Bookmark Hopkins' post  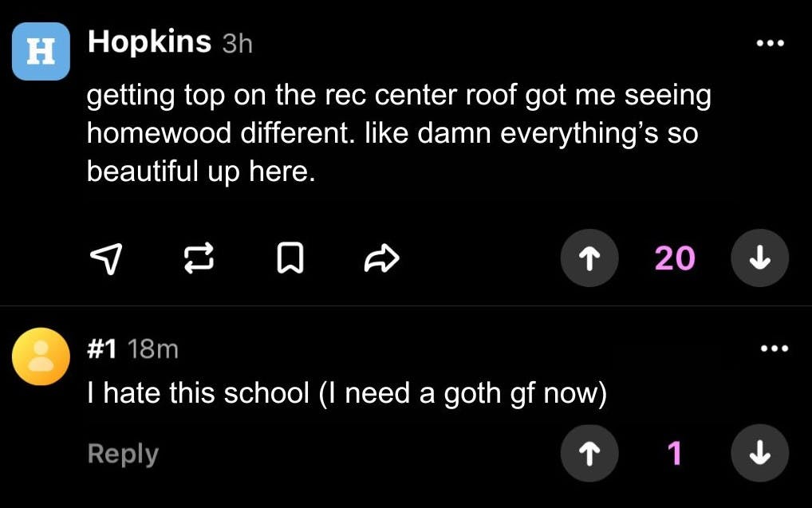tap(290, 258)
